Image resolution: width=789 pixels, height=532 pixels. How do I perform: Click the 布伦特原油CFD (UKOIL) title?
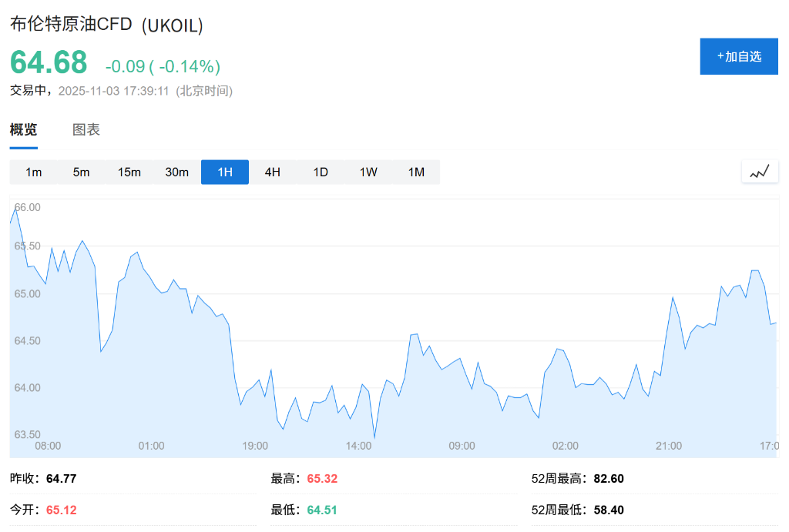(106, 25)
